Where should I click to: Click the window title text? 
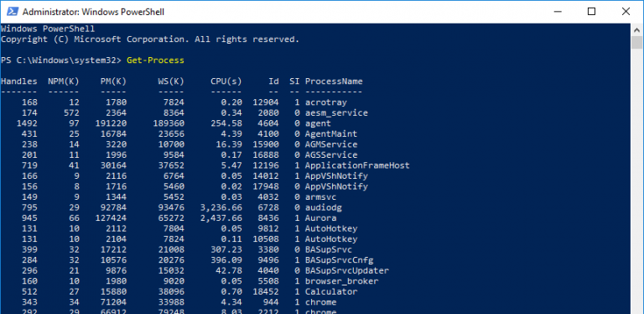pos(93,12)
